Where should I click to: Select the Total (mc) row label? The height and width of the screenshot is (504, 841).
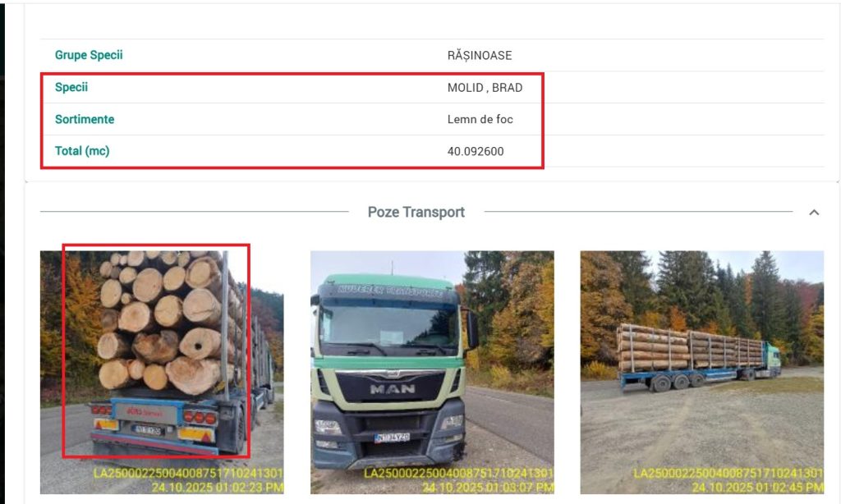(x=82, y=151)
